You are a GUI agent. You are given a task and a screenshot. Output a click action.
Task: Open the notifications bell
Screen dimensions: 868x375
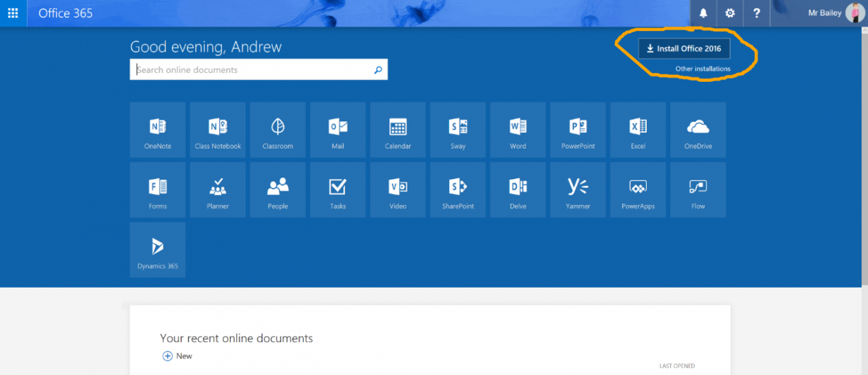[x=703, y=13]
